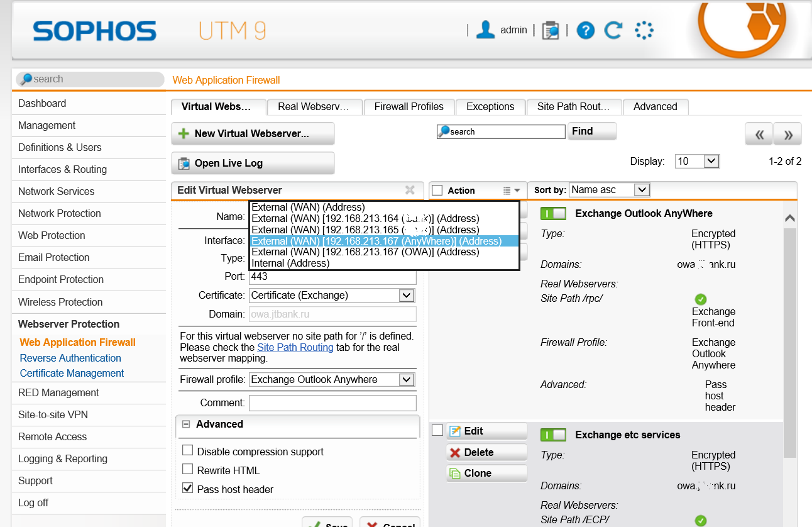812x527 pixels.
Task: Tick the checkbox for Exchange etc services row
Action: tap(437, 430)
